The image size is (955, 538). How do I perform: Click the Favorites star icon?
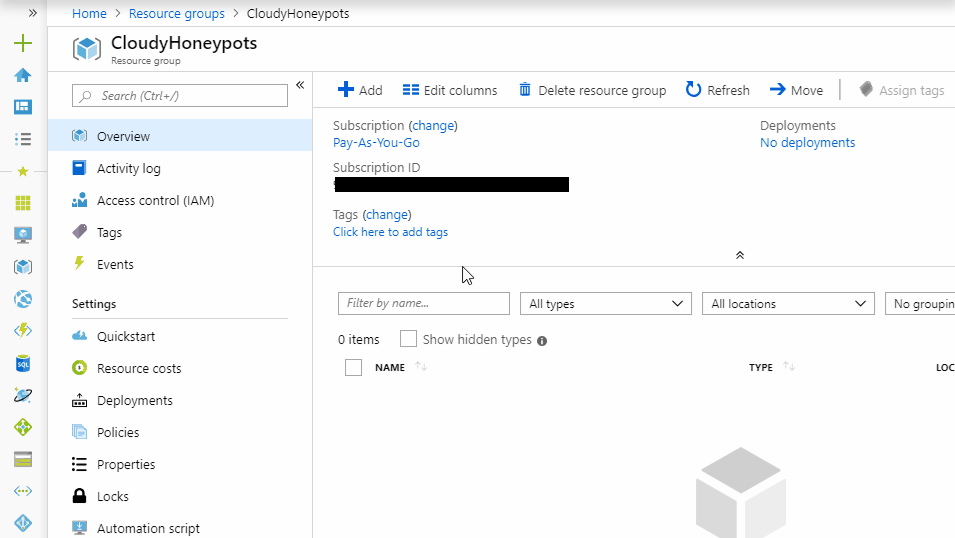coord(23,171)
